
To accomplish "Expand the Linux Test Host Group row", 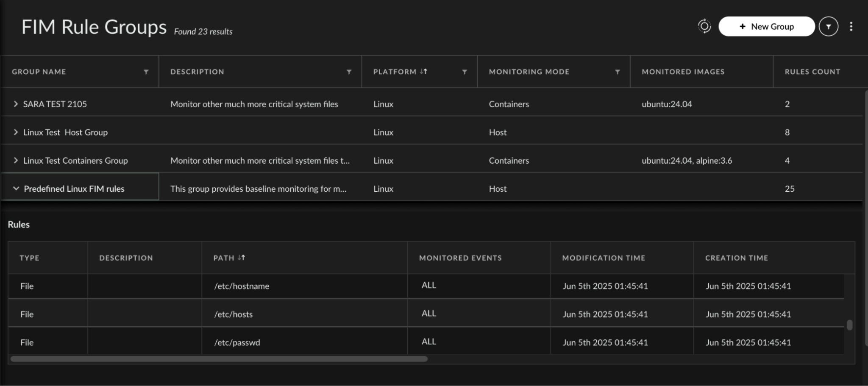I will tap(16, 132).
